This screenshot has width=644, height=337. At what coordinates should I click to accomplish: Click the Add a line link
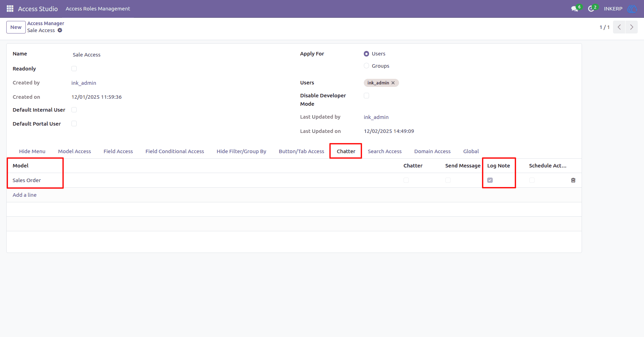(25, 195)
